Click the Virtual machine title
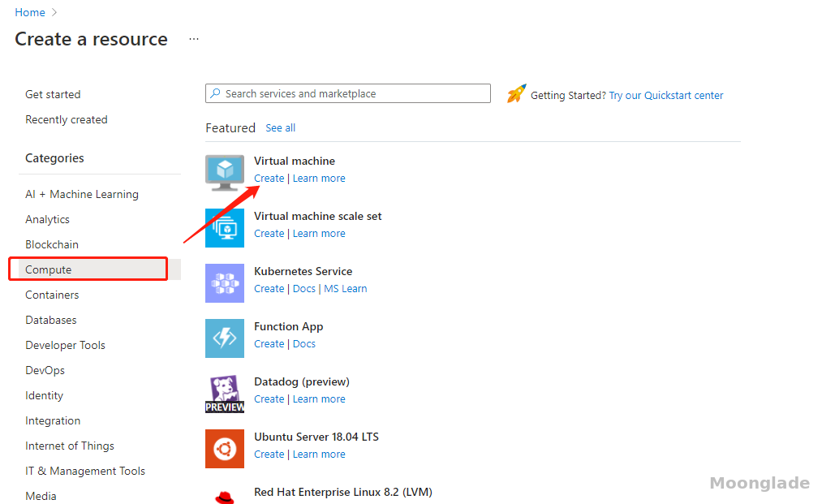This screenshot has height=504, width=822. [x=295, y=161]
